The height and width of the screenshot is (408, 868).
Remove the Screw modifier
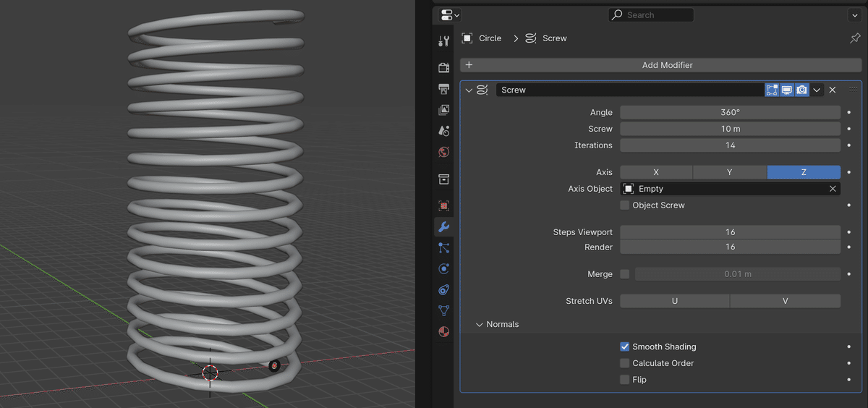point(833,90)
